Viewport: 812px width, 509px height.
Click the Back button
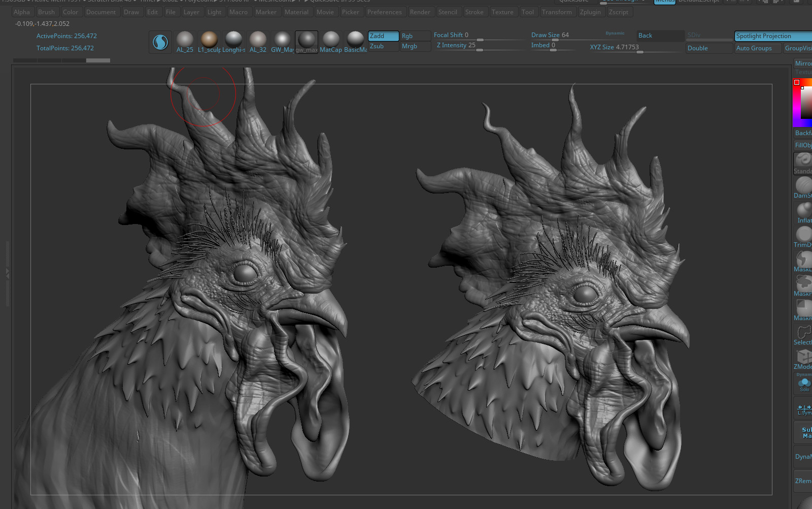click(x=661, y=36)
